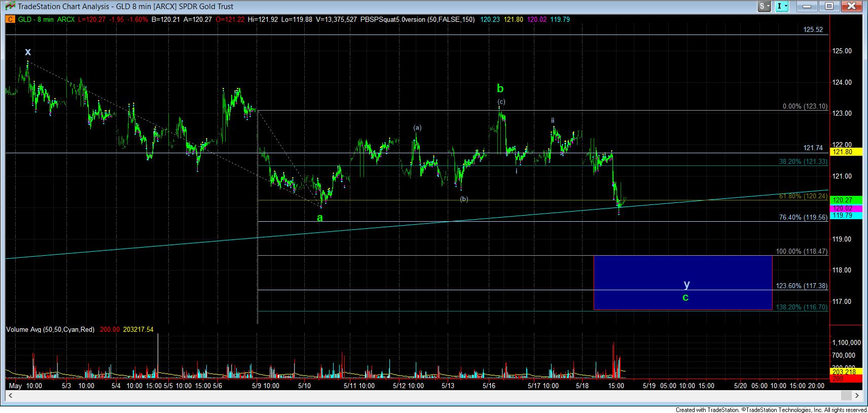The height and width of the screenshot is (413, 868).
Task: Maximize the chart analysis window
Action: tap(829, 7)
